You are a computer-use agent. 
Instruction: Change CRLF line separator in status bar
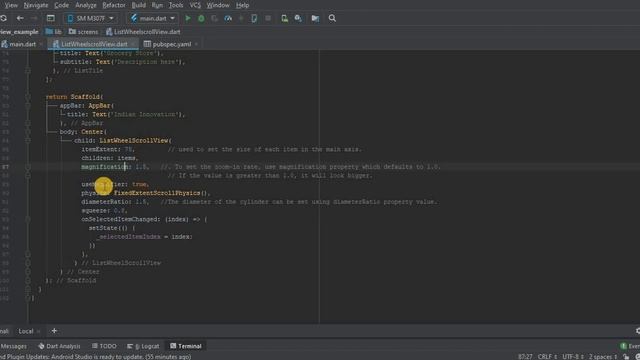tap(547, 357)
